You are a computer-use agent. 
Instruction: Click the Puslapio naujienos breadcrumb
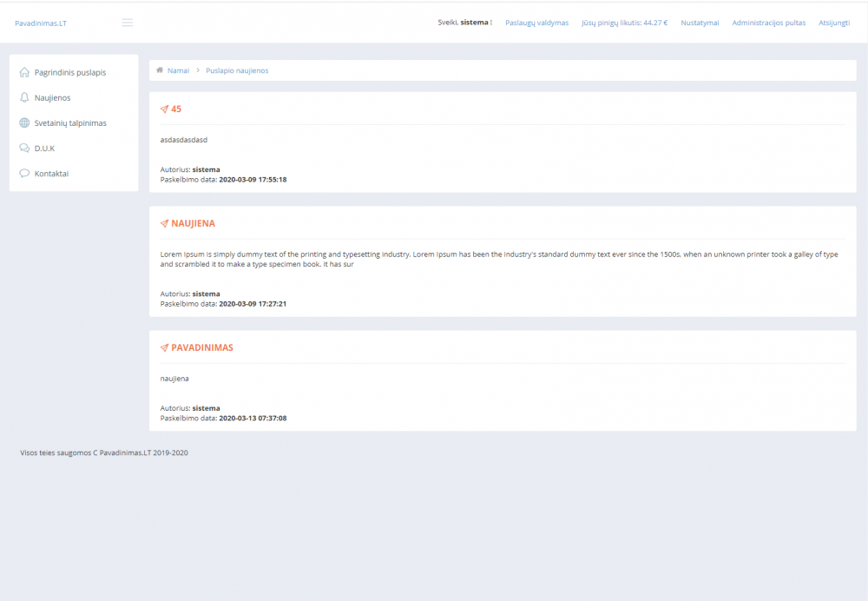tap(237, 70)
